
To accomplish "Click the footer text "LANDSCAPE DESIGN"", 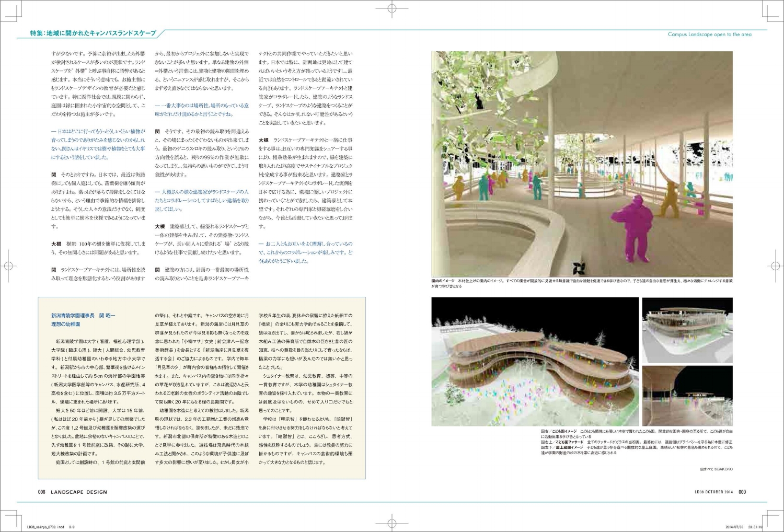I will (79, 492).
